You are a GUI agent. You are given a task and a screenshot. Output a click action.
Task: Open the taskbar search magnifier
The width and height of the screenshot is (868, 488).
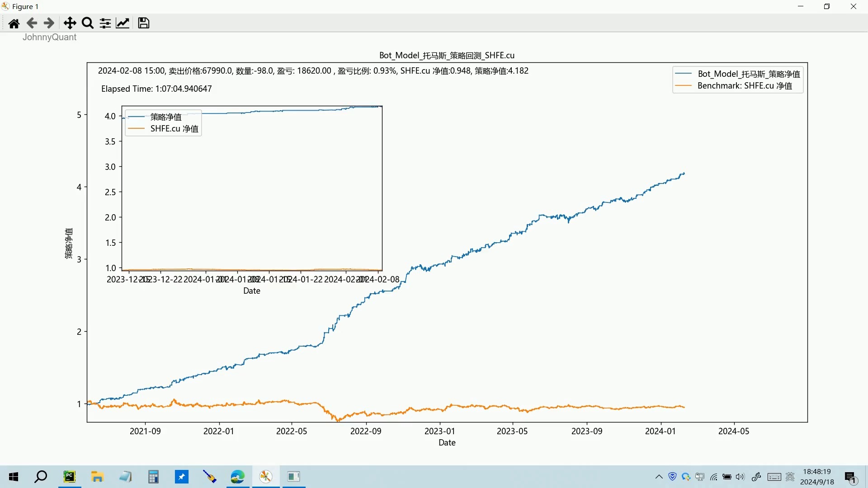[x=41, y=477]
